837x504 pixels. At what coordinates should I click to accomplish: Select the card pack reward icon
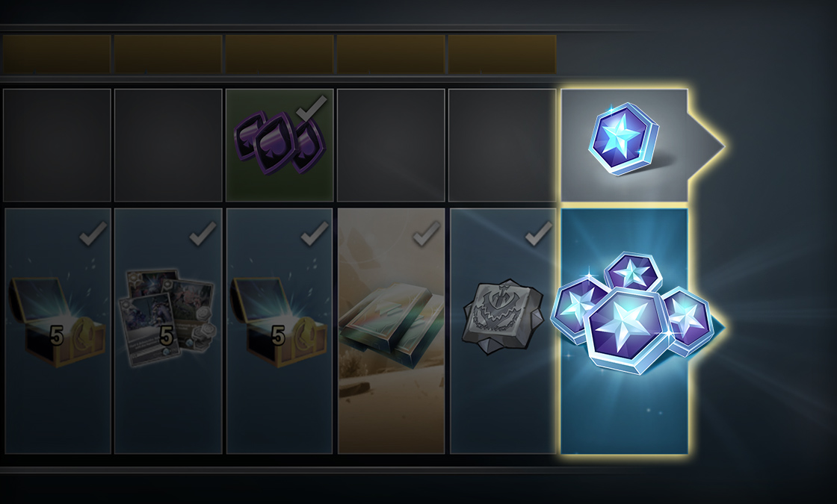point(169,319)
